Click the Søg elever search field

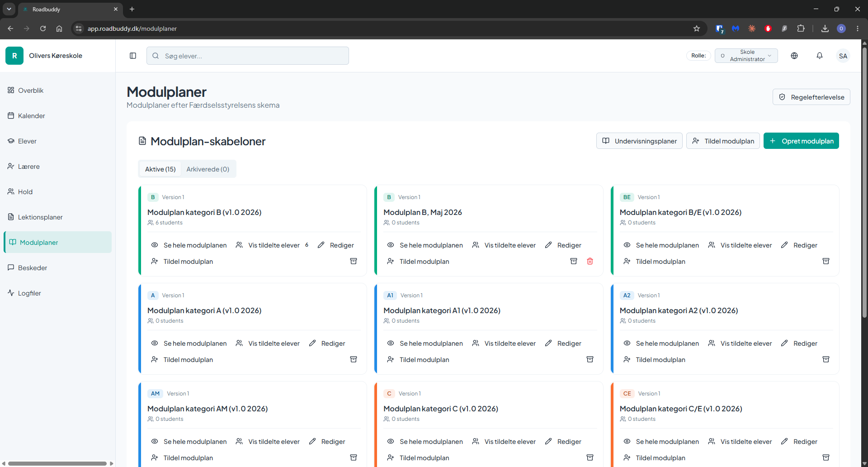pyautogui.click(x=248, y=56)
